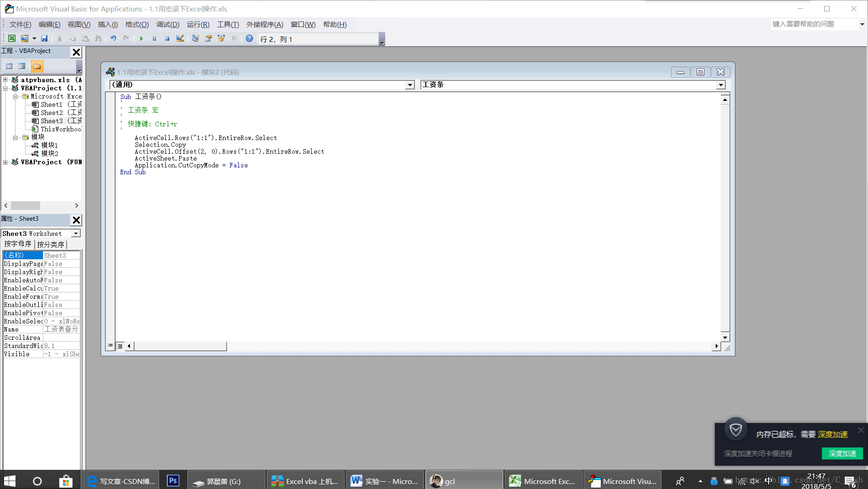Viewport: 868px width, 489px height.
Task: Collapse the 模块 folder
Action: pyautogui.click(x=15, y=137)
